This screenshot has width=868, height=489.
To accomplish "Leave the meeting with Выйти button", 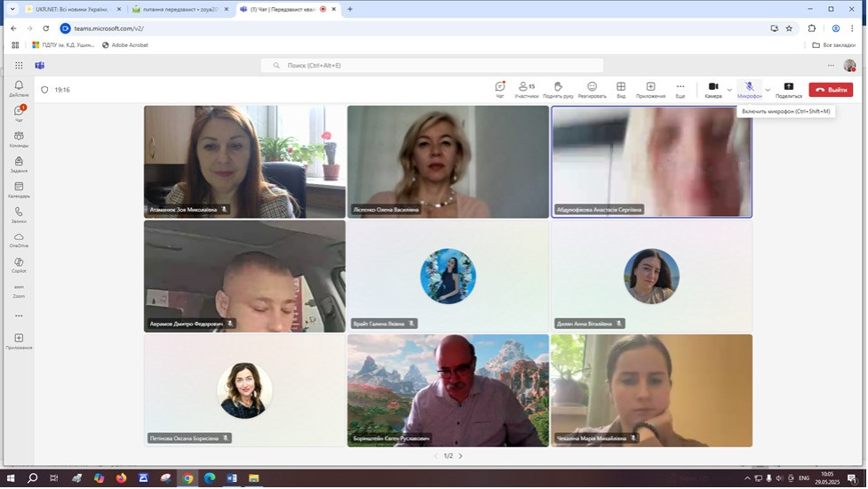I will (831, 90).
